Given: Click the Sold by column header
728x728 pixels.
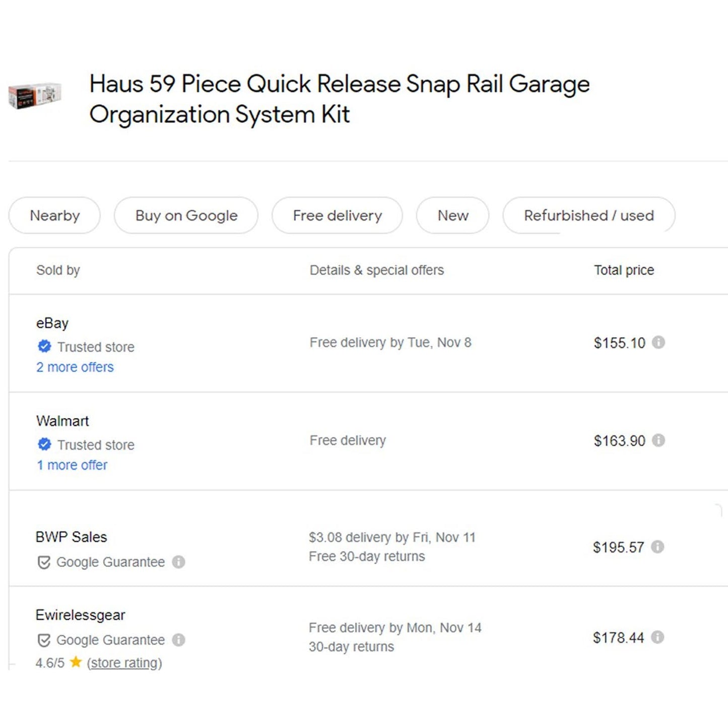Looking at the screenshot, I should 58,271.
